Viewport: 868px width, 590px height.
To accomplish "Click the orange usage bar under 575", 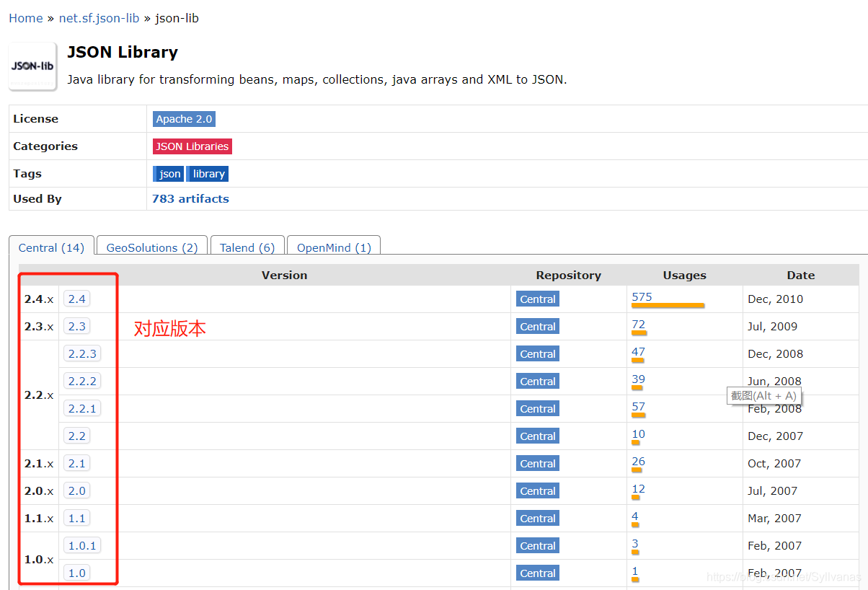I will coord(668,306).
